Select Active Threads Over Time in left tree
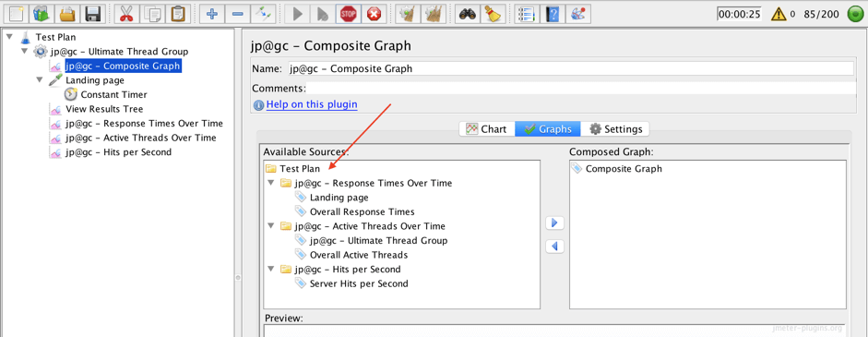The height and width of the screenshot is (337, 868). (x=140, y=138)
